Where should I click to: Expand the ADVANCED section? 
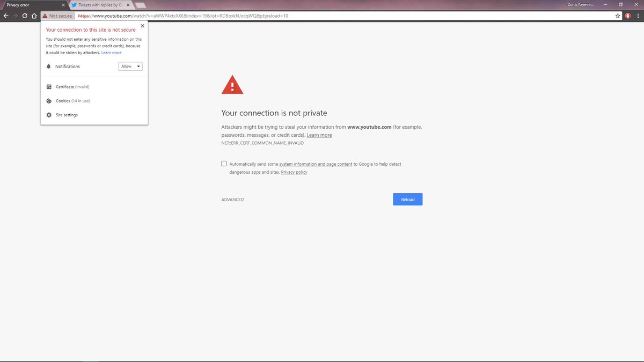pyautogui.click(x=232, y=200)
